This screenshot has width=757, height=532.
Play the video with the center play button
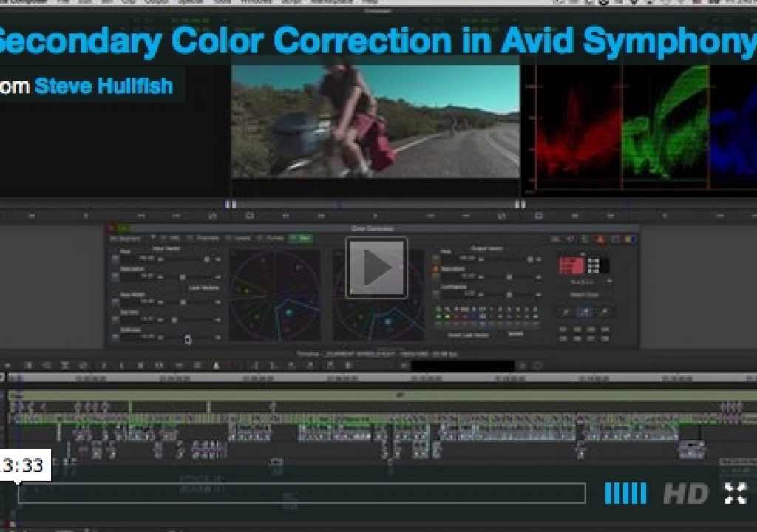point(376,267)
